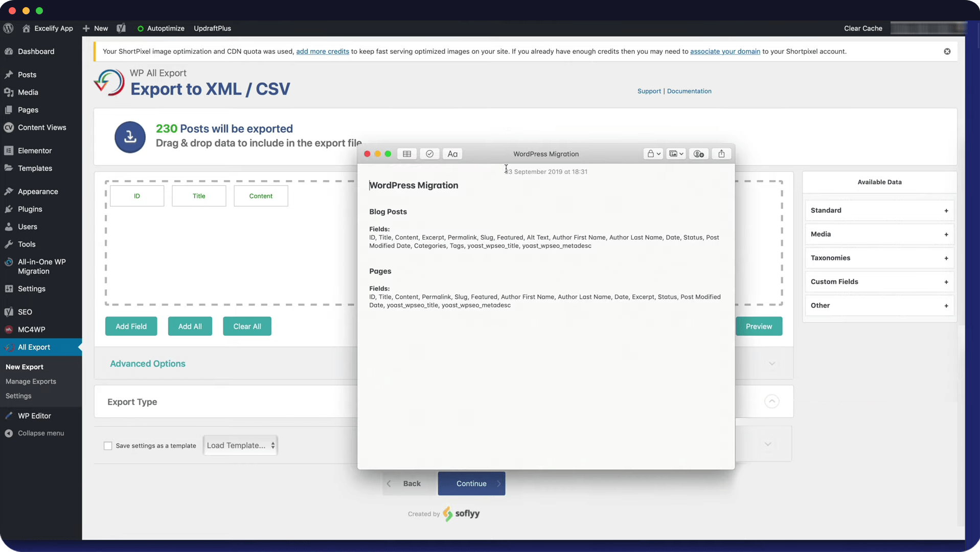The width and height of the screenshot is (980, 552).
Task: Click the share icon in Notes toolbar
Action: pyautogui.click(x=721, y=154)
